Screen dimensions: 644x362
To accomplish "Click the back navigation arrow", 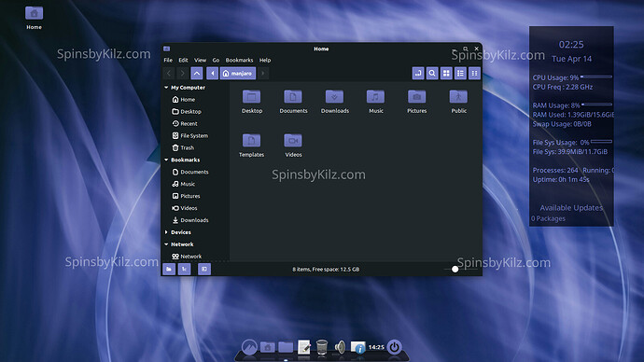I will coord(169,74).
